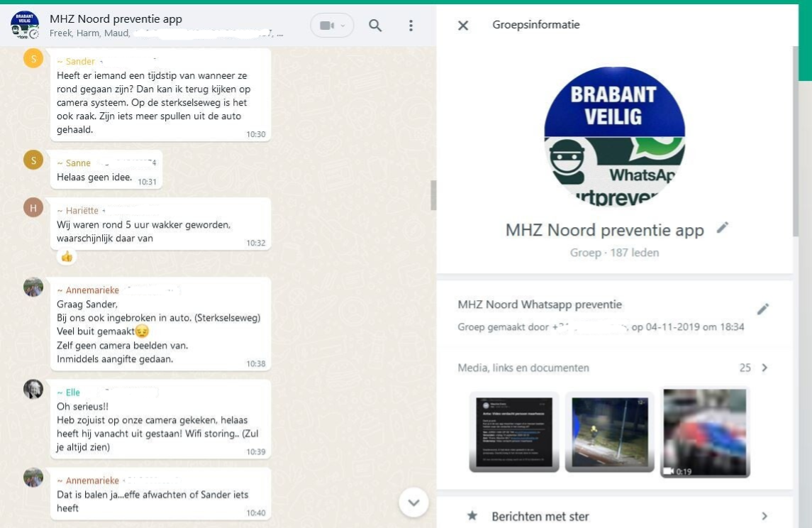The image size is (812, 528).
Task: Open the chat options menu
Action: 411,26
